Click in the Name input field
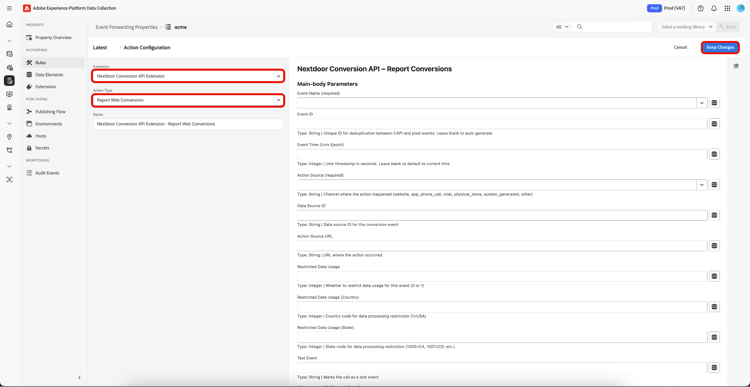750x387 pixels. pos(188,124)
